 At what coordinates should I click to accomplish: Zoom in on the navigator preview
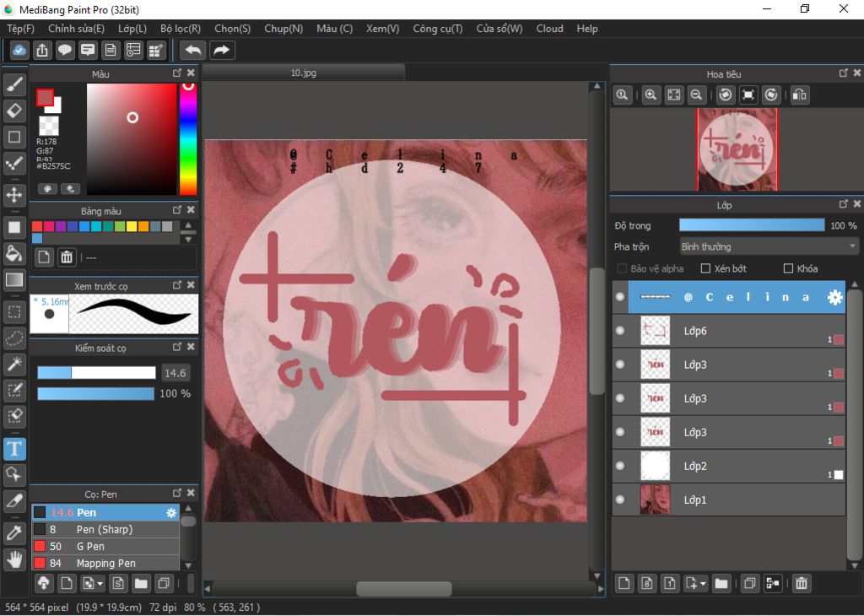[x=651, y=95]
